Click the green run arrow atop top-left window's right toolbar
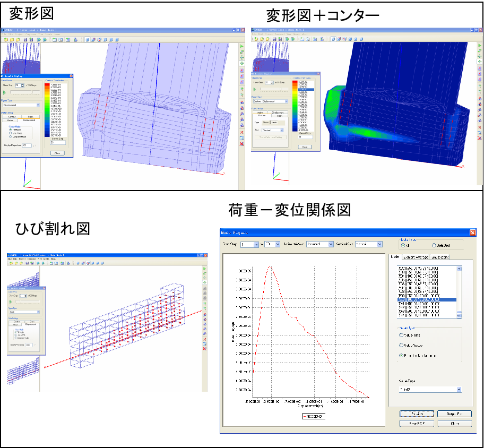This screenshot has width=484, height=448. 241,47
